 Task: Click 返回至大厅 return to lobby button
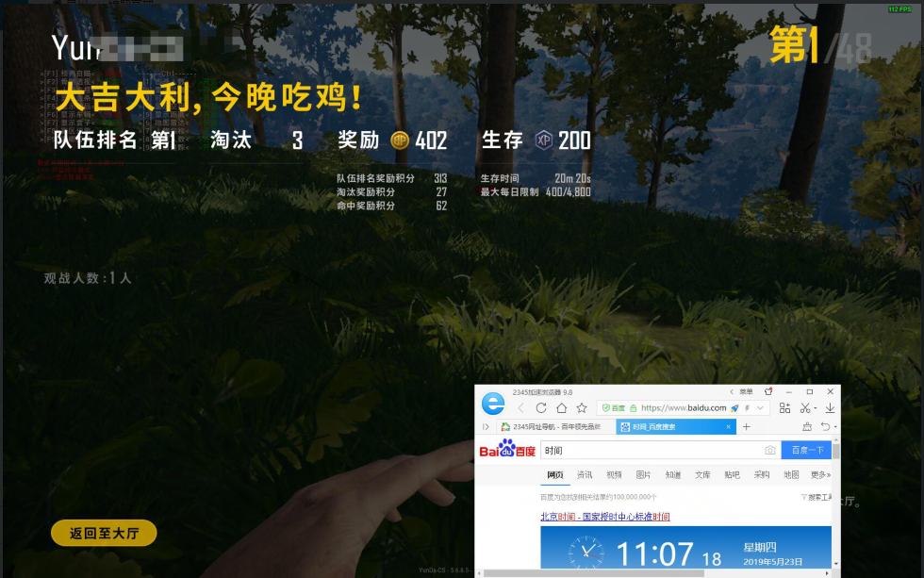coord(104,533)
